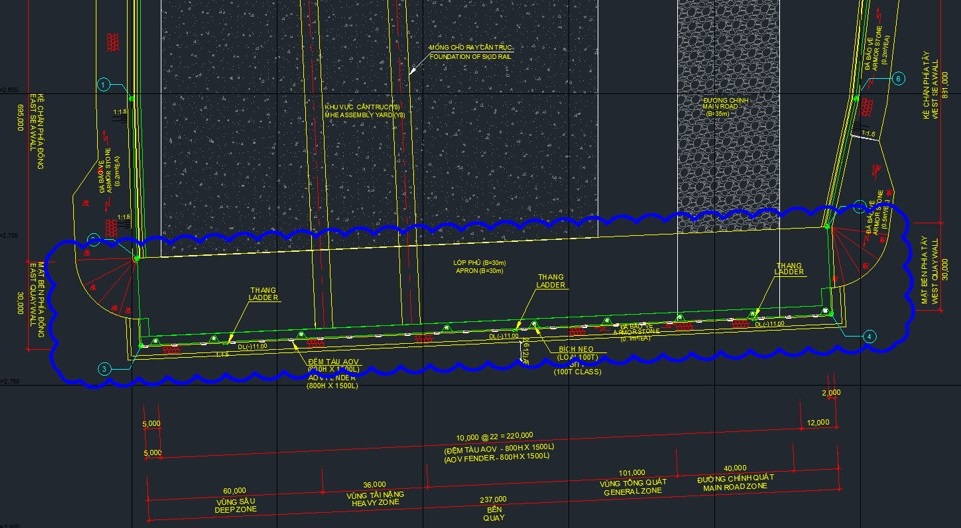
Task: Click the "831,000" vertical dimension
Action: (946, 83)
